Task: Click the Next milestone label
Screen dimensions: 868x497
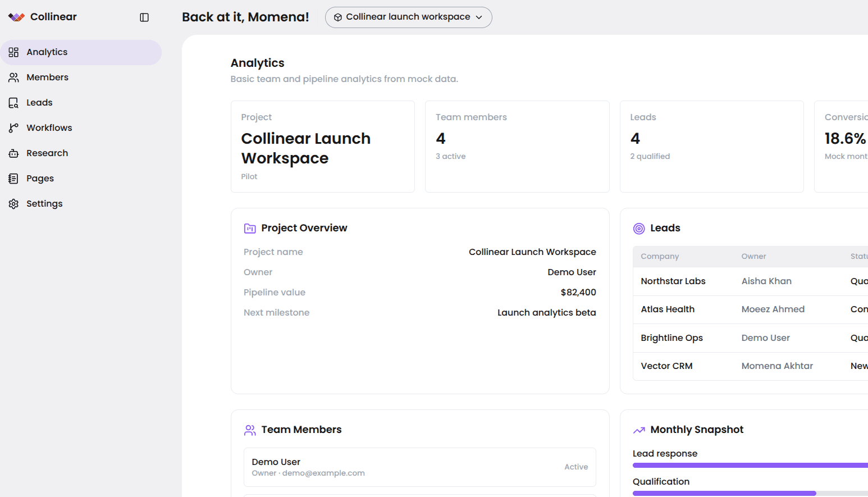Action: click(276, 313)
